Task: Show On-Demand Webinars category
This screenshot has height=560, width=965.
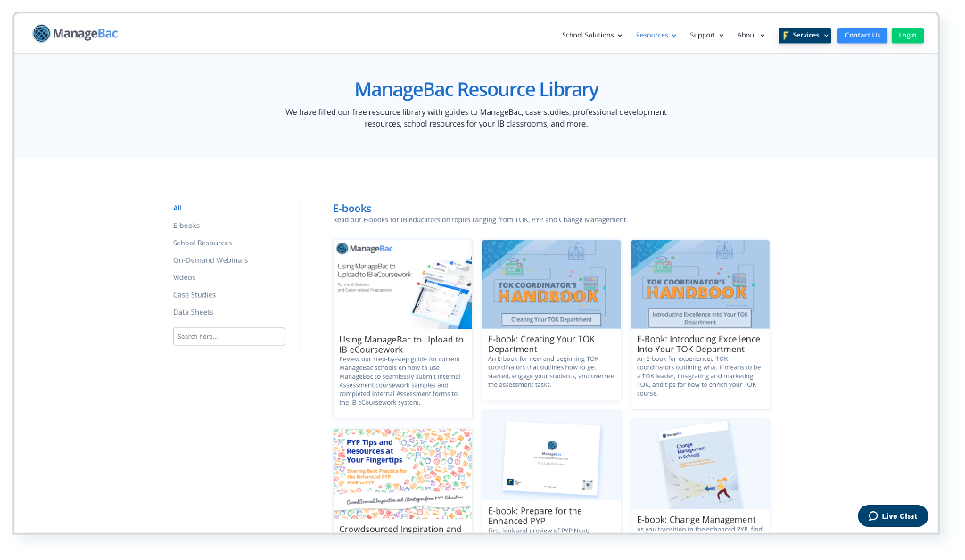Action: (x=210, y=259)
